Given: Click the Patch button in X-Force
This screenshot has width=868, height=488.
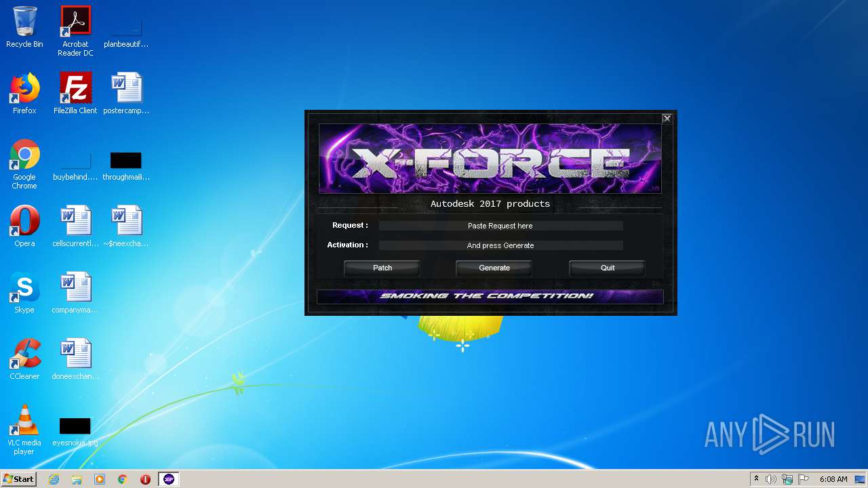Looking at the screenshot, I should (x=382, y=268).
